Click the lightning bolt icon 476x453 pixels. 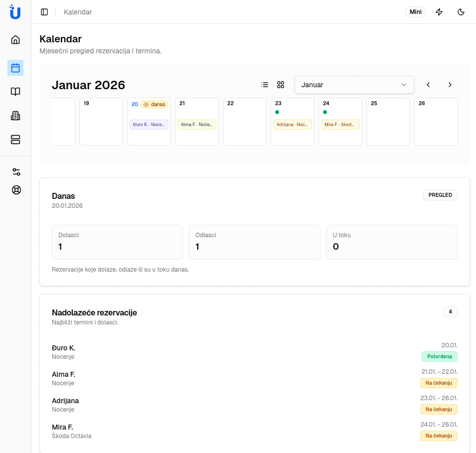[x=439, y=12]
